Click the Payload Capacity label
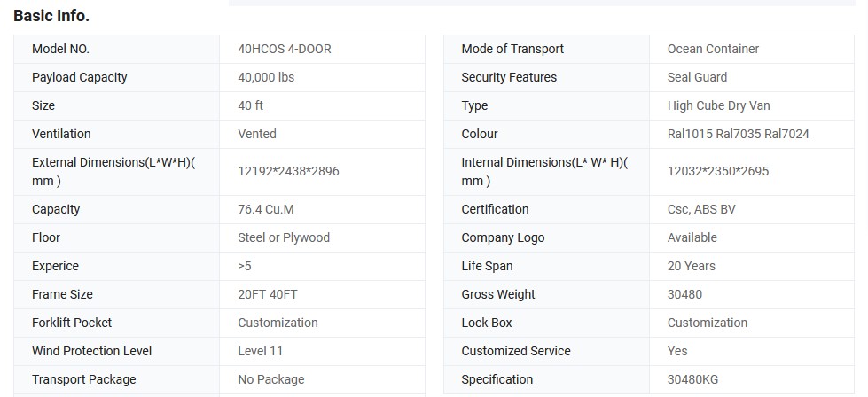This screenshot has height=397, width=868. pos(80,77)
